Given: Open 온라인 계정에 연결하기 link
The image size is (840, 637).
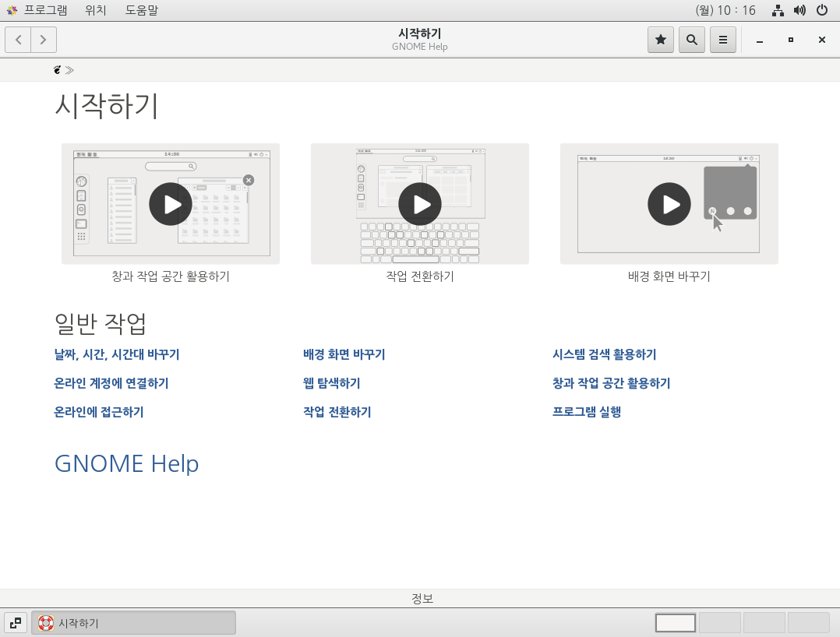Looking at the screenshot, I should (111, 383).
